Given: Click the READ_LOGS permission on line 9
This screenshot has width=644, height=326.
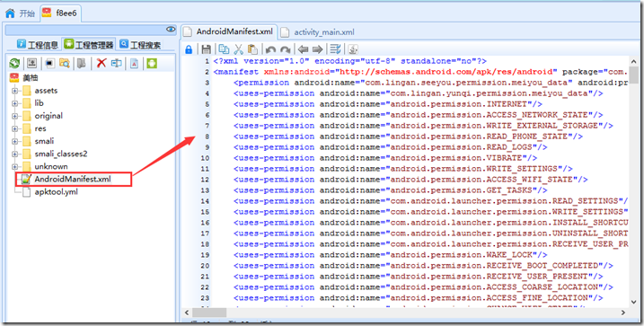Looking at the screenshot, I should [390, 147].
